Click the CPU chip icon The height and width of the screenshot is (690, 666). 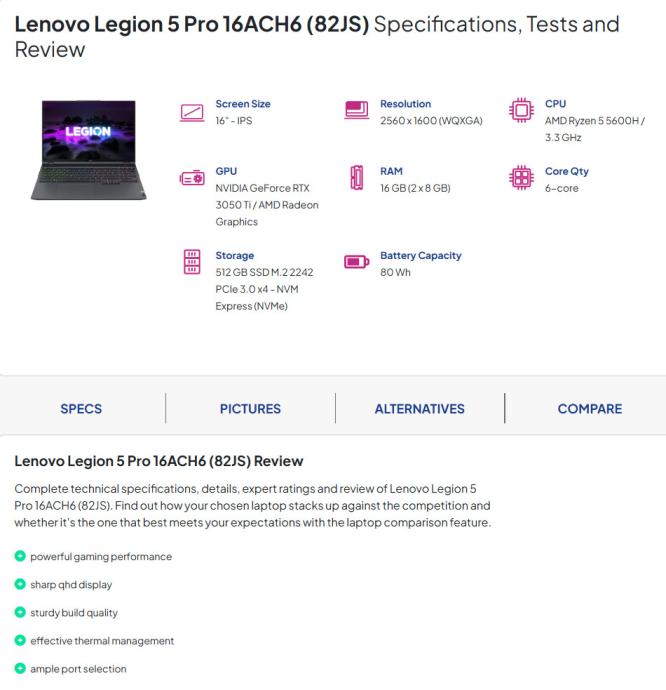[520, 111]
